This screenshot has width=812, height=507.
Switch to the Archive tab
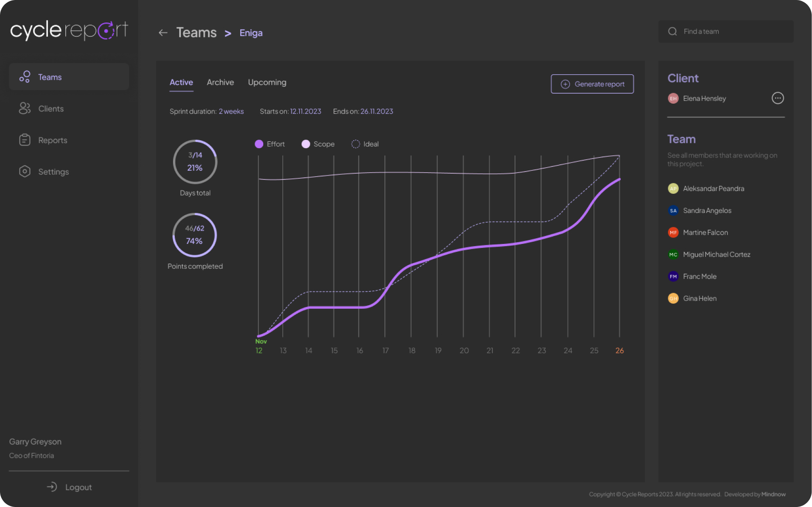tap(220, 82)
